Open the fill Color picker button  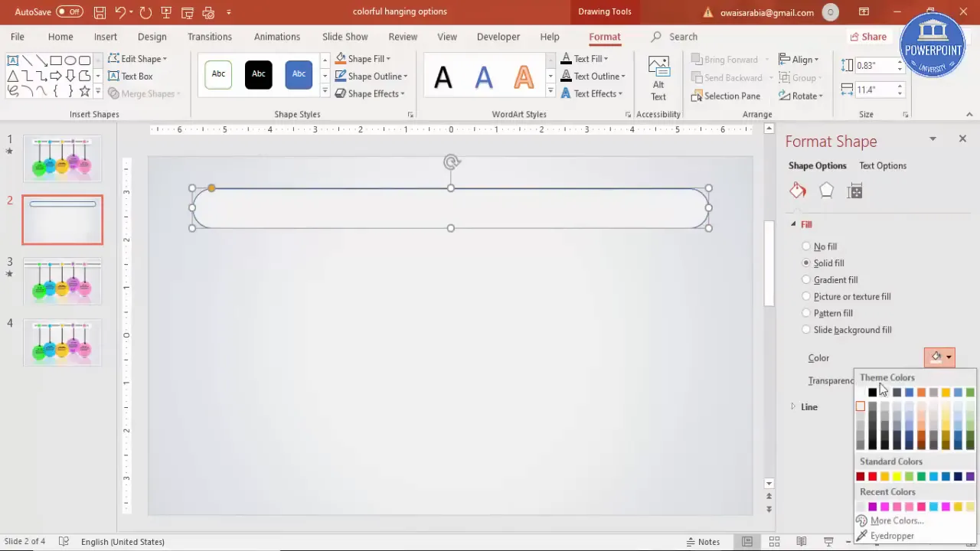[x=939, y=357]
